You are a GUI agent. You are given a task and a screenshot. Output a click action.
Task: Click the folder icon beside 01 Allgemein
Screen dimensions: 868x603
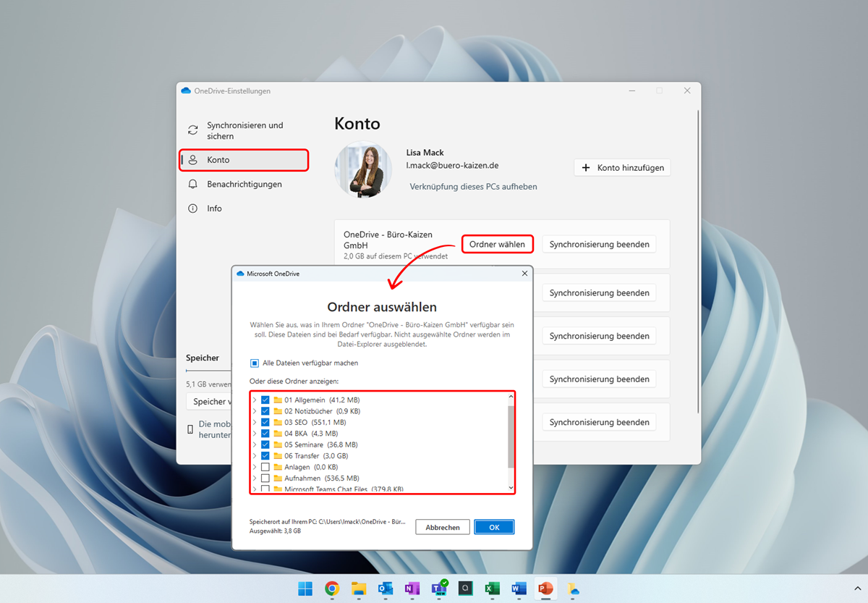coord(278,400)
